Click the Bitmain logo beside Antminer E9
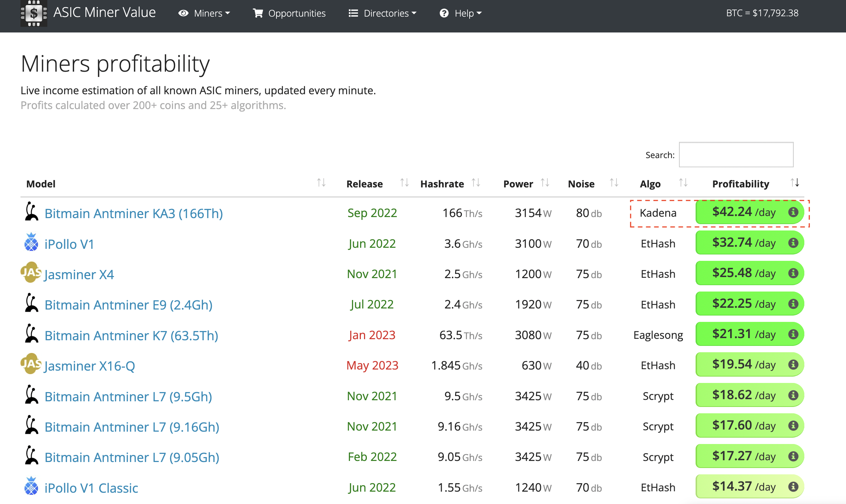 (x=31, y=302)
